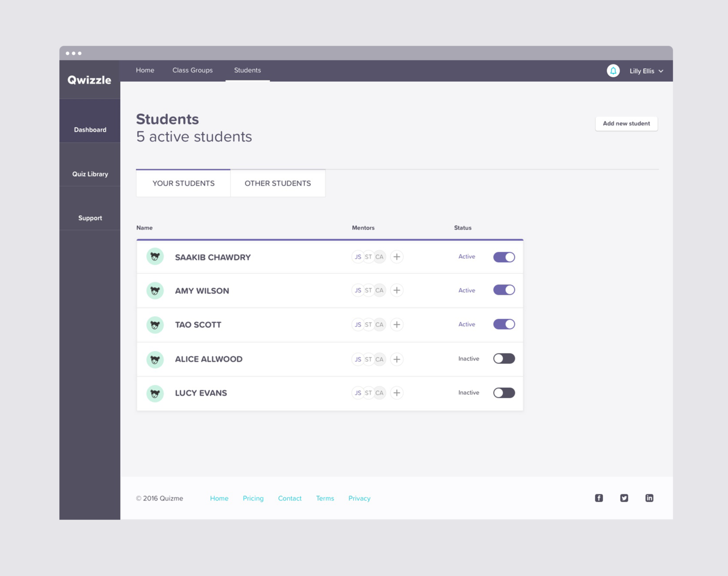Select JS mentor badge for Saakib Chawdry
Viewport: 728px width, 576px height.
[x=358, y=257]
